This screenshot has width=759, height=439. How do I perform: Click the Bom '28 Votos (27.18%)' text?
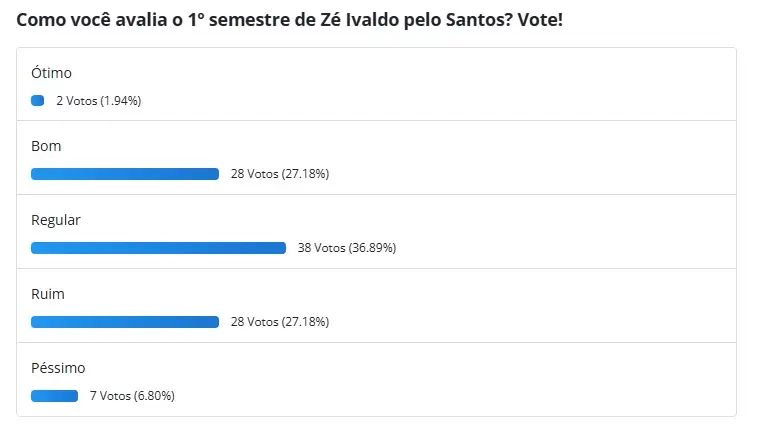pos(280,174)
